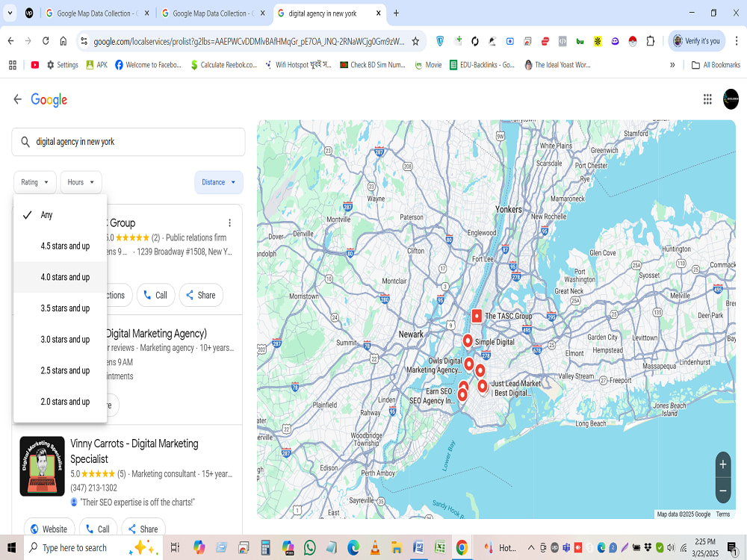Show hidden system tray icons
Viewport: 747px width, 560px height.
530,547
